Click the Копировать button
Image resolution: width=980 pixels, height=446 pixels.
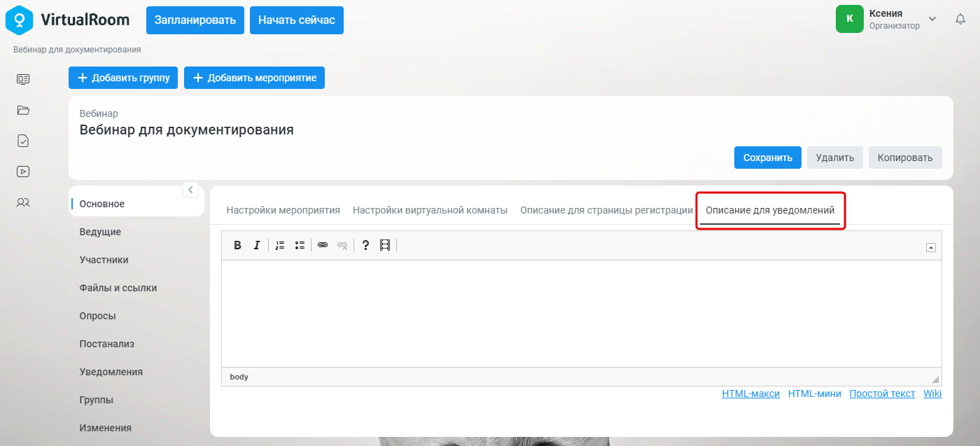(905, 158)
